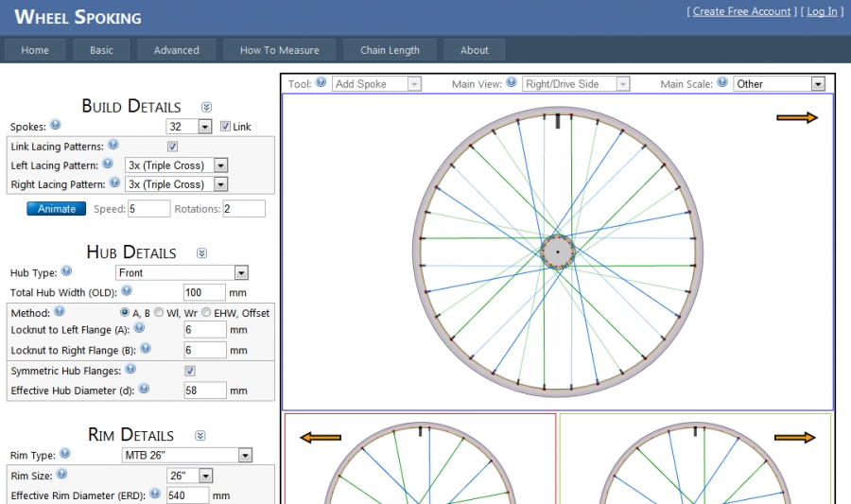This screenshot has height=504, width=851.
Task: Open help icon next to Spokes
Action: [56, 125]
